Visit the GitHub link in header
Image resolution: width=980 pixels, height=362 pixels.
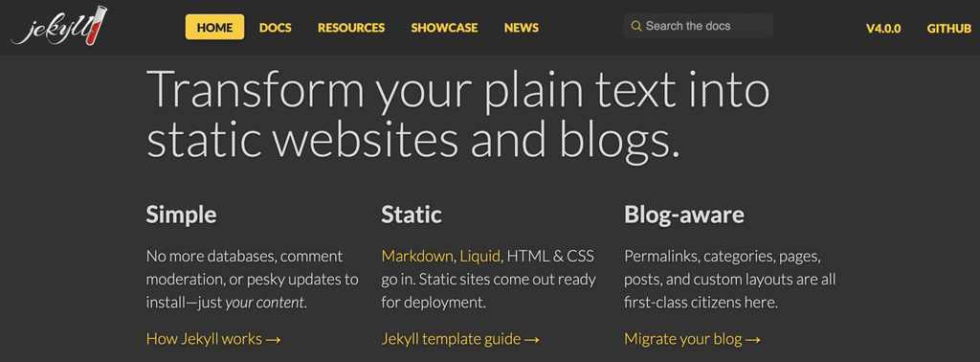coord(948,28)
